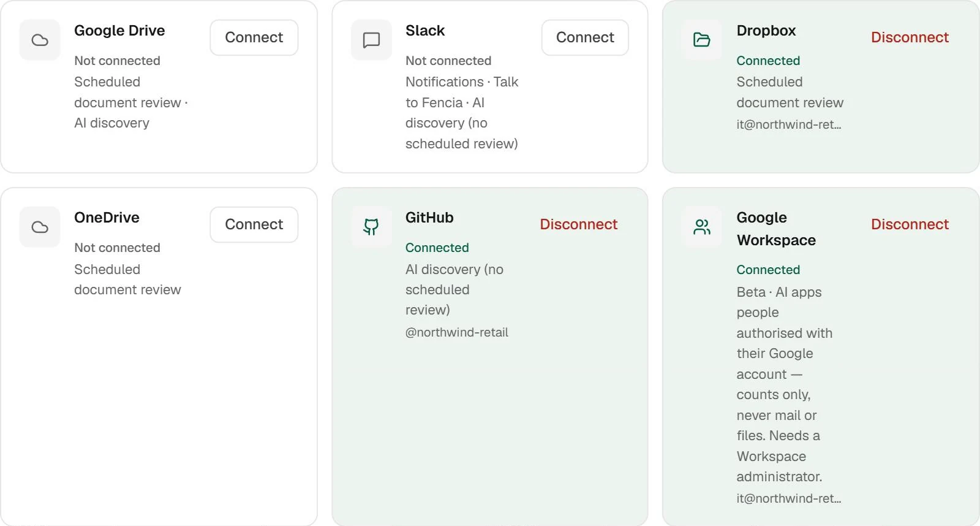Select the GitHub card title

pyautogui.click(x=429, y=218)
